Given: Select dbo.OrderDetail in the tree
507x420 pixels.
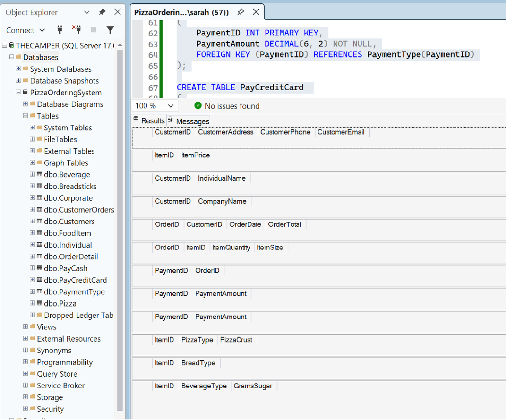Looking at the screenshot, I should 71,256.
